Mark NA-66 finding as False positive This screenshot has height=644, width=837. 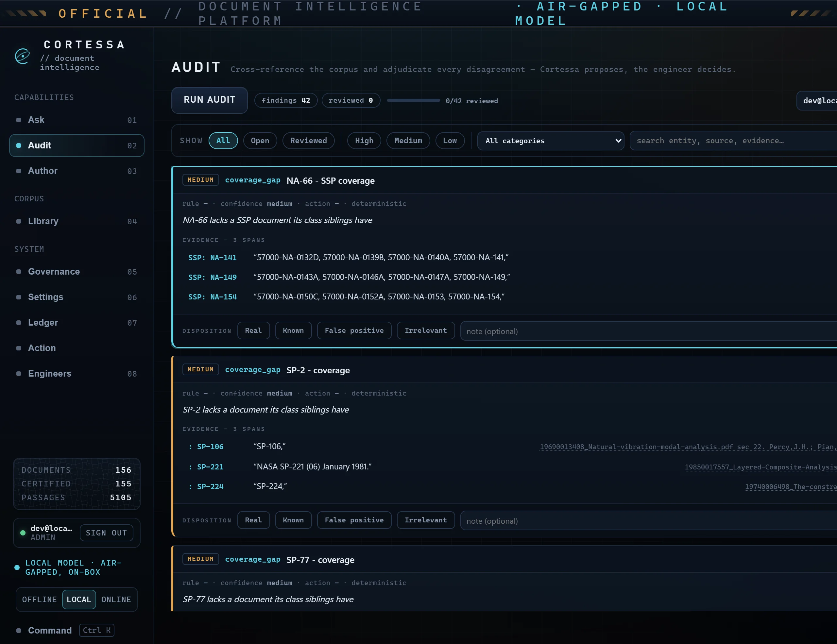click(x=354, y=330)
